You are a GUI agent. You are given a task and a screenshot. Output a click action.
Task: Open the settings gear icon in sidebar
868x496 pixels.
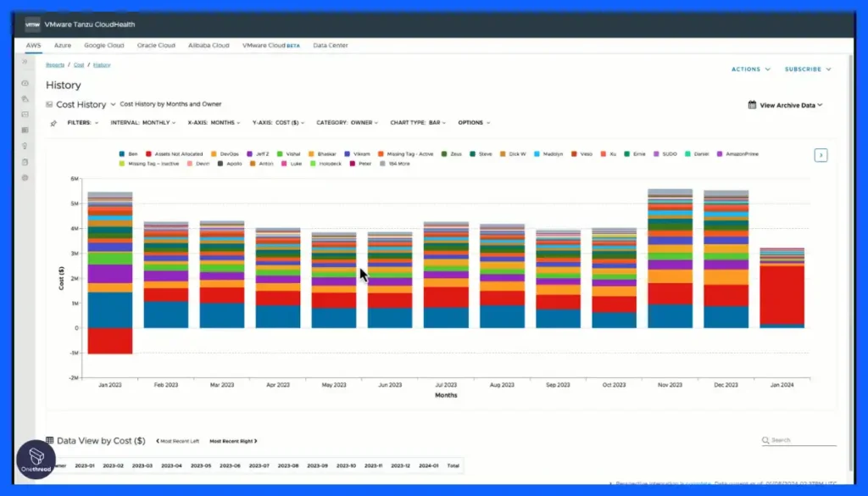pos(25,178)
